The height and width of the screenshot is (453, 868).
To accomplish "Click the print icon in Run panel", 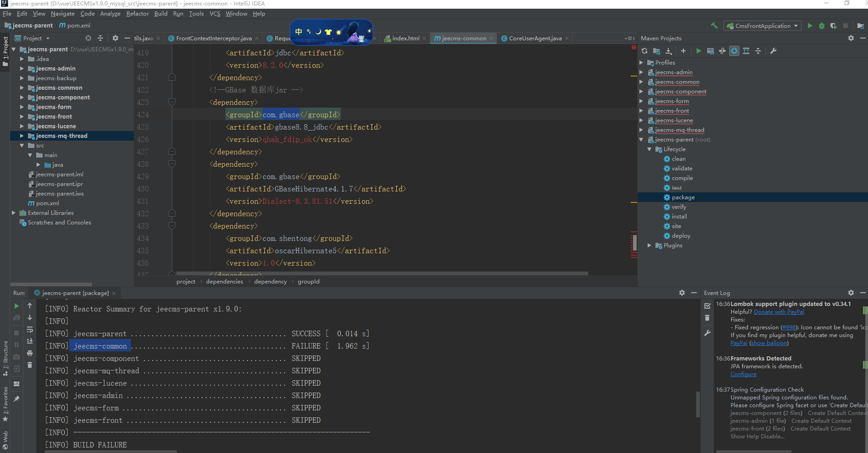I will pyautogui.click(x=30, y=353).
